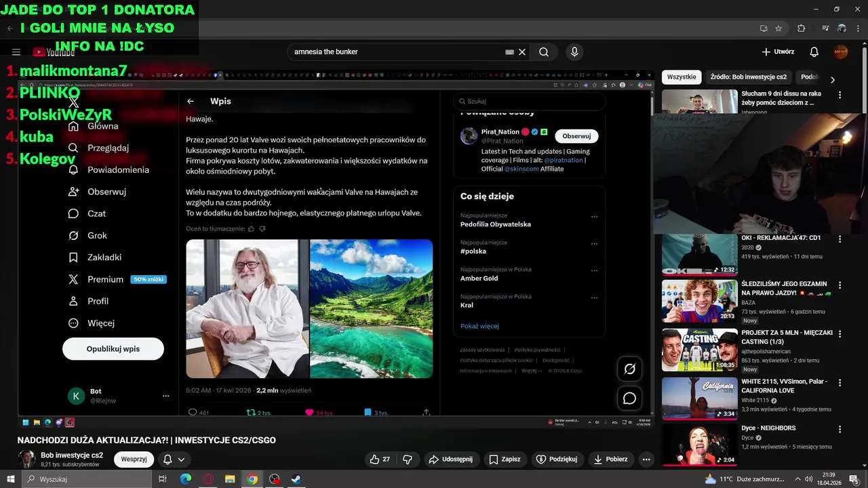868x488 pixels.
Task: Open options for 'PROJEKT ZA 5 MLN' video
Action: click(840, 334)
